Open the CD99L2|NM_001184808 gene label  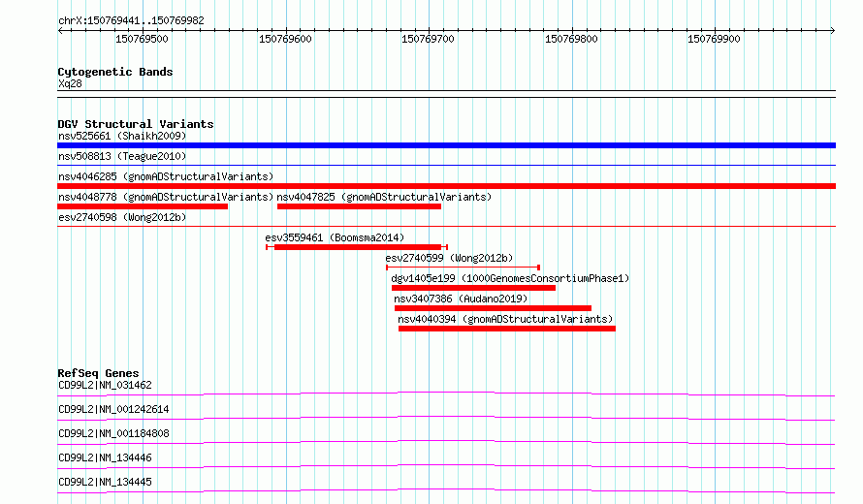(113, 433)
